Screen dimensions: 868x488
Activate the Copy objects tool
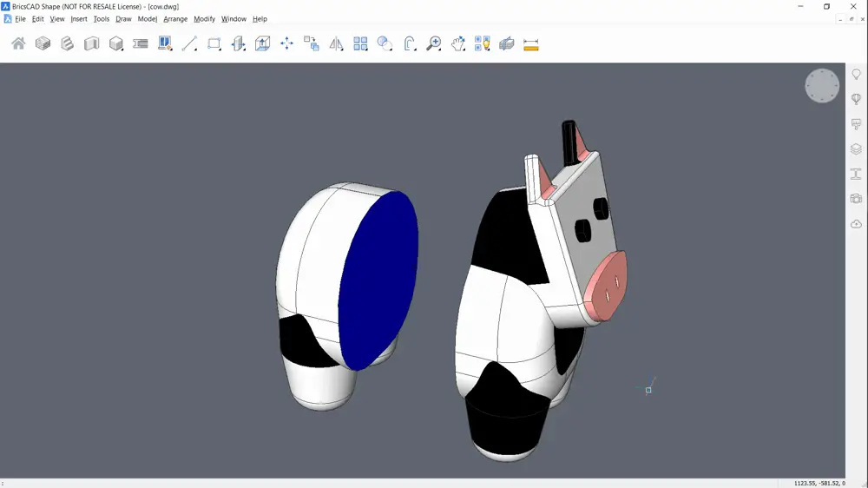(x=311, y=43)
